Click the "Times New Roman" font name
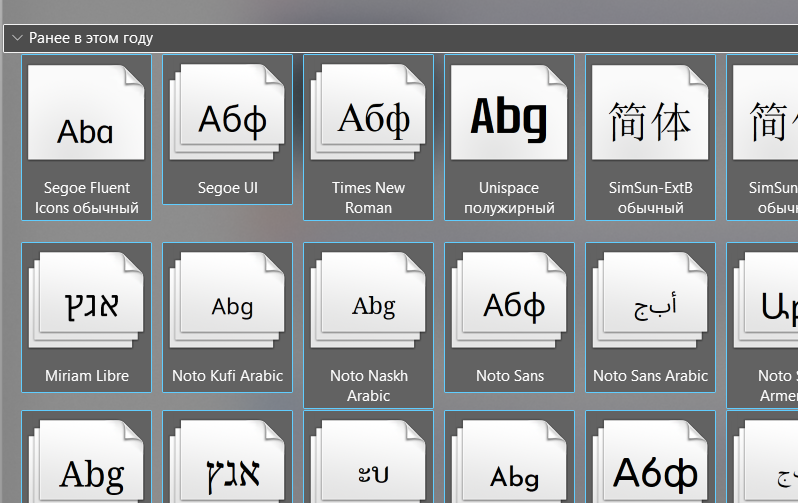Screen dimensions: 798x503 point(368,198)
